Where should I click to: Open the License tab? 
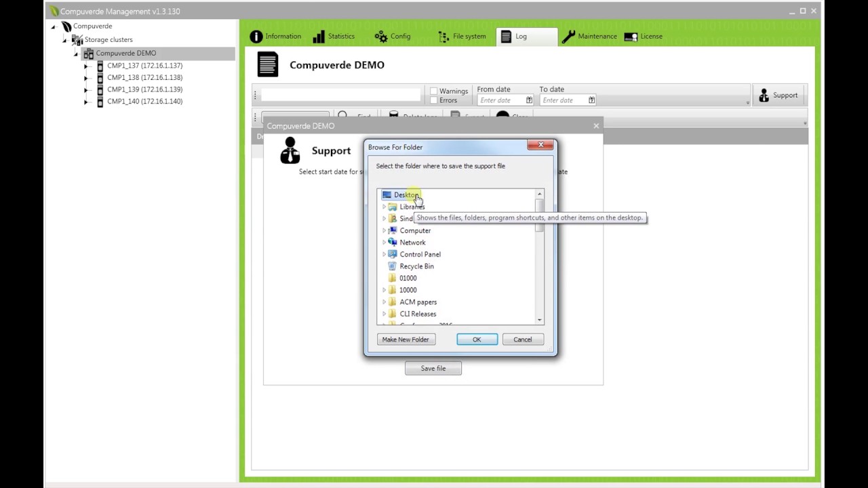pos(644,37)
